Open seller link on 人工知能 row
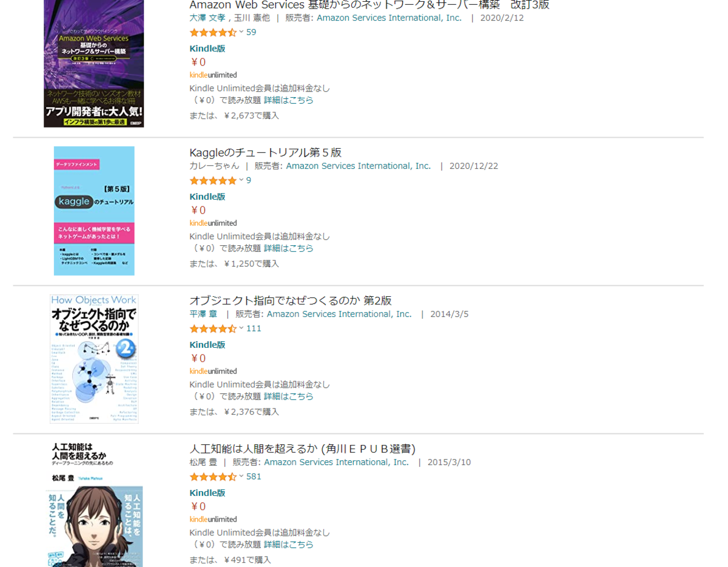Screen dimensions: 728x567 337,462
